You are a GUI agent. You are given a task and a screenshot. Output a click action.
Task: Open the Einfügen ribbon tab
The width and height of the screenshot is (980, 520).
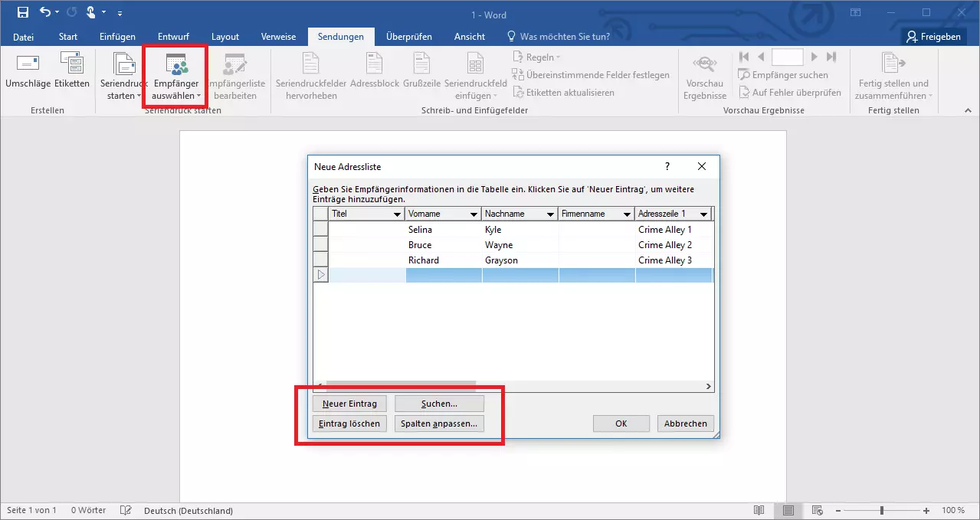pos(117,37)
